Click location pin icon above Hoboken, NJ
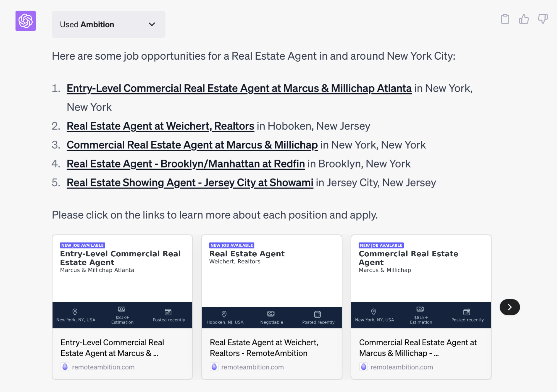557x392 pixels. pos(224,314)
